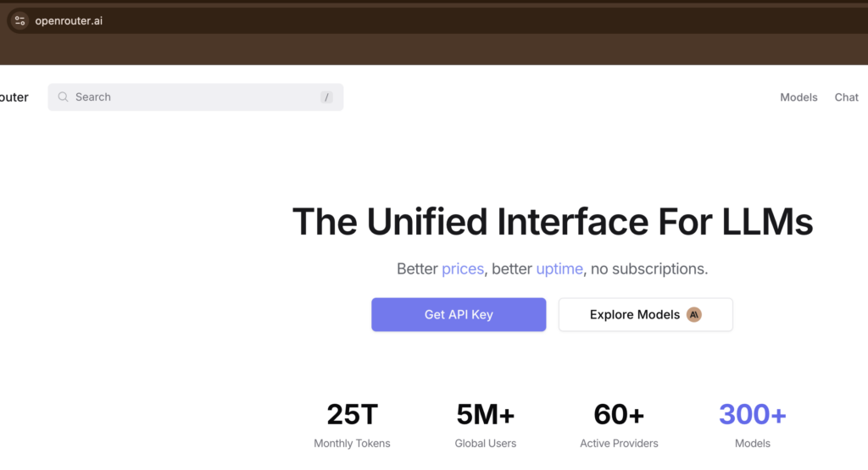Image resolution: width=868 pixels, height=470 pixels.
Task: Click the 25T Monthly Tokens statistic
Action: tap(352, 424)
